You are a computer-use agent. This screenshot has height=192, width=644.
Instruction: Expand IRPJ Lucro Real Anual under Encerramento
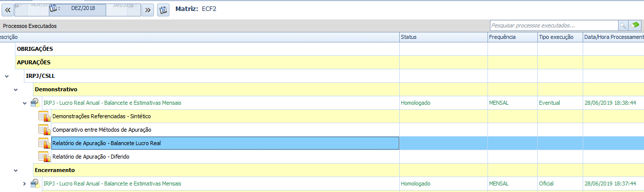(24, 184)
